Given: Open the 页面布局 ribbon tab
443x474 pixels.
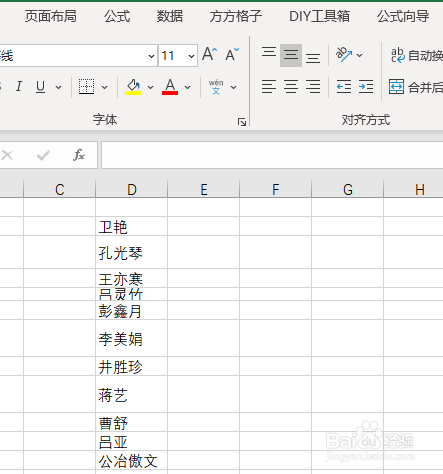Looking at the screenshot, I should (x=51, y=16).
